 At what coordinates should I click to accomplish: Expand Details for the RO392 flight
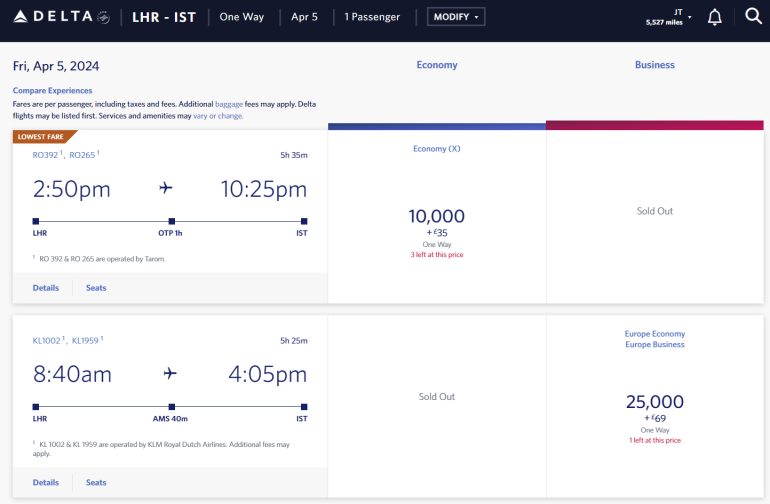point(45,288)
